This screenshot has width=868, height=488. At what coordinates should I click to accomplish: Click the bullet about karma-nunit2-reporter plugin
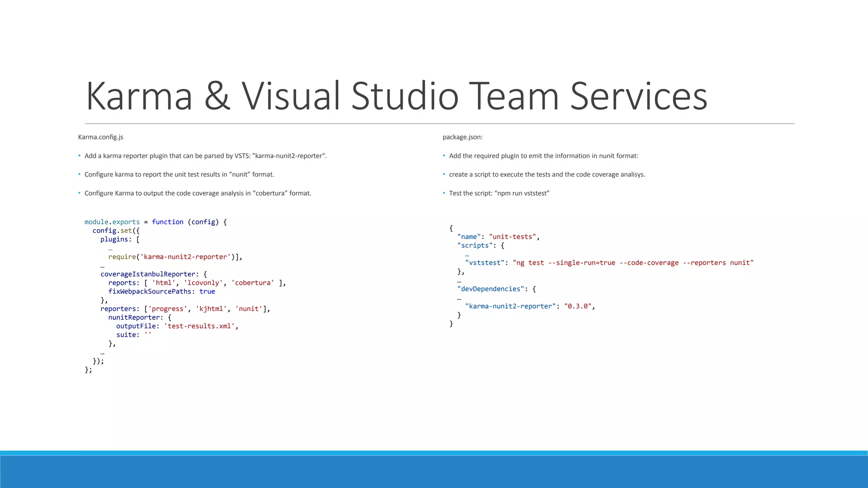206,156
